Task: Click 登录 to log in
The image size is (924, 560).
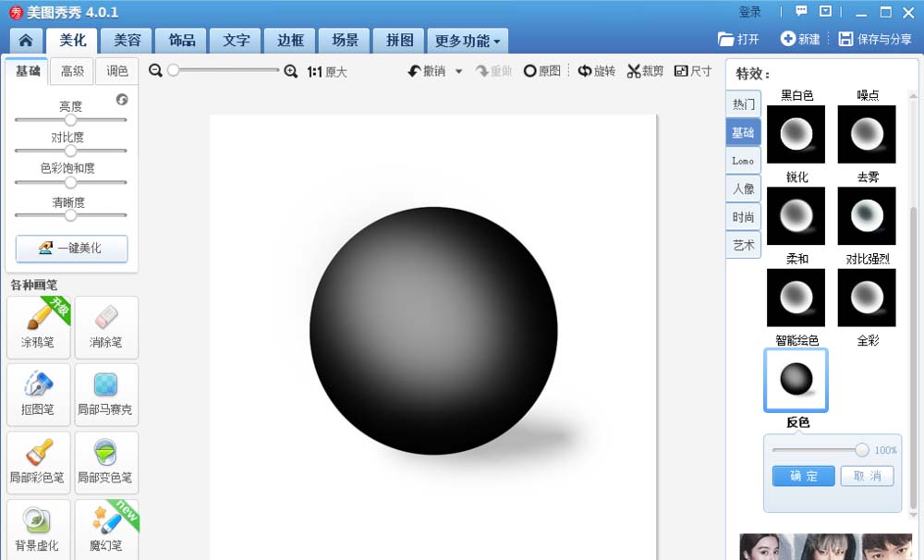Action: coord(750,12)
